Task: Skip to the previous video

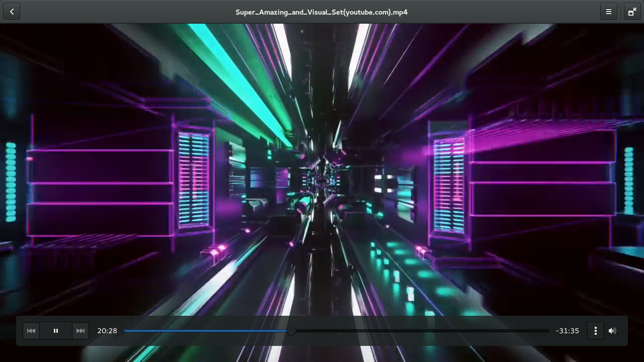Action: point(31,331)
